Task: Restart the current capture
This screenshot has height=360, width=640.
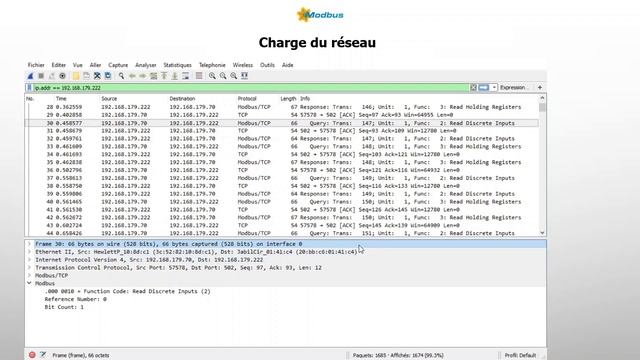Action: (51, 76)
